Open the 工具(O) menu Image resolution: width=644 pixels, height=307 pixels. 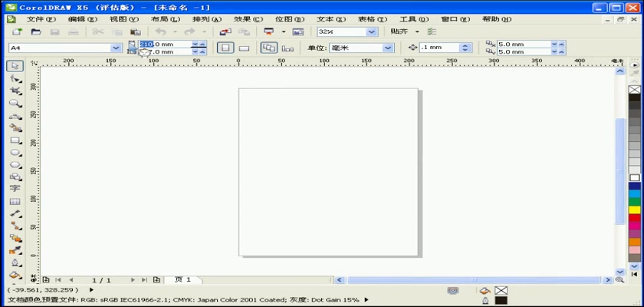tap(414, 19)
